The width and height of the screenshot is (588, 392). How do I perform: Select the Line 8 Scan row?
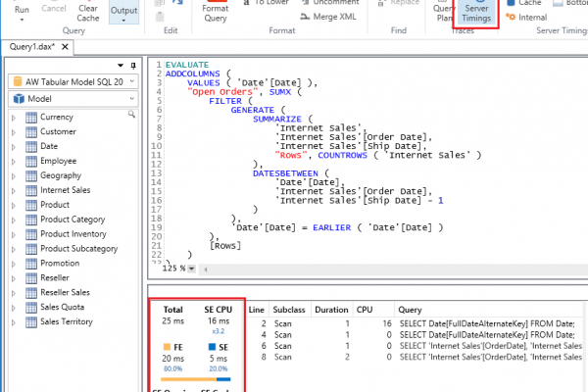pos(416,357)
